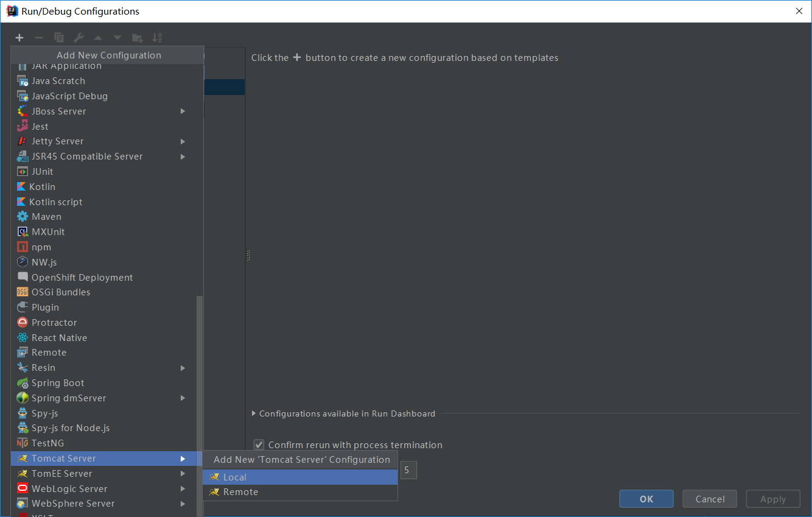Click the Remote configuration icon
The image size is (812, 517).
tap(23, 353)
